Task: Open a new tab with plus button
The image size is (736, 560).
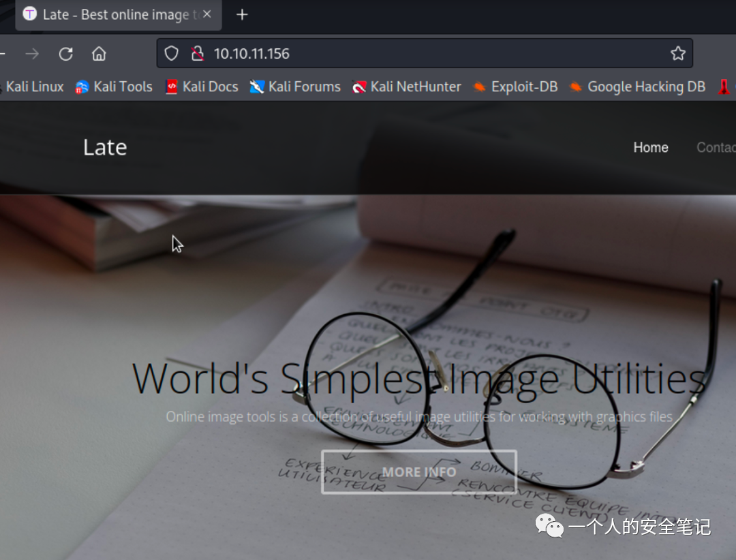Action: pyautogui.click(x=242, y=14)
